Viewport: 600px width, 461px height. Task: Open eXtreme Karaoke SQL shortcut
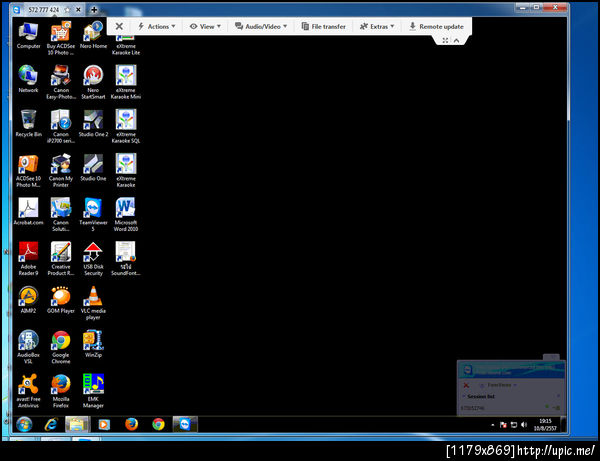point(126,126)
